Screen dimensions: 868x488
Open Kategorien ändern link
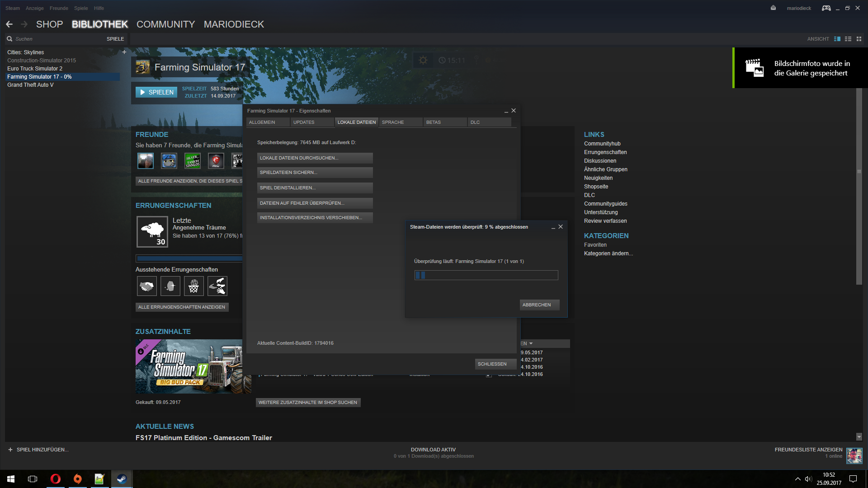coord(609,253)
